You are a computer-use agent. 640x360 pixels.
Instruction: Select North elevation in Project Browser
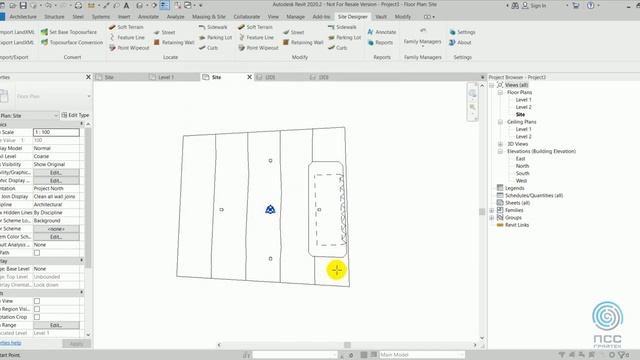point(522,166)
